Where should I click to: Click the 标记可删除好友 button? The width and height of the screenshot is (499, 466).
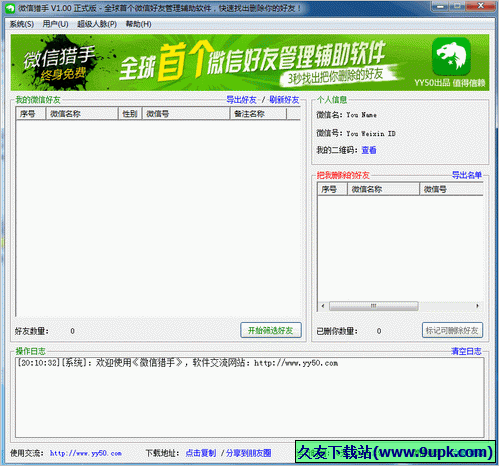(x=452, y=330)
